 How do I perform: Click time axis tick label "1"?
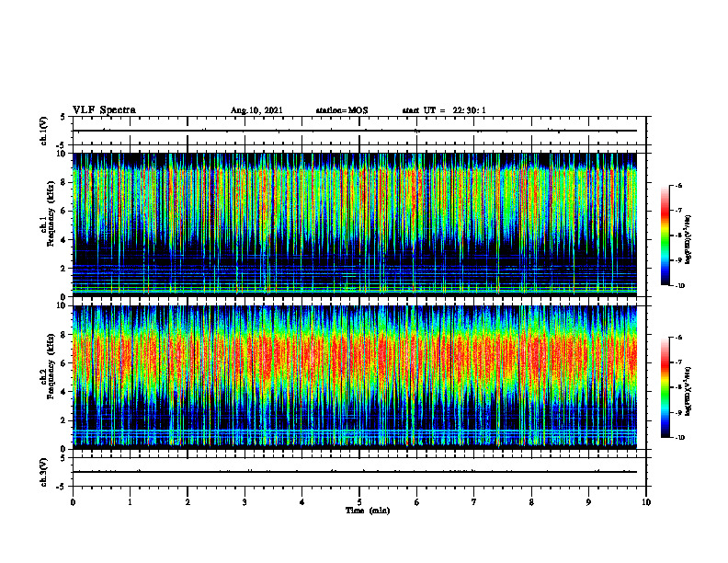(130, 502)
